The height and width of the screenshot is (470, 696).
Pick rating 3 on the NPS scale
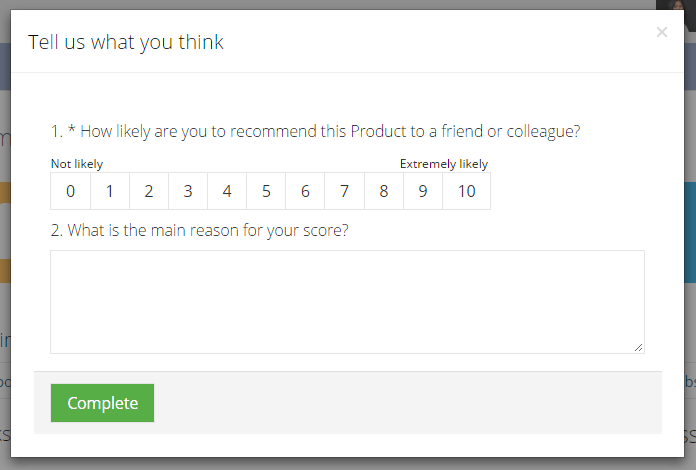click(x=188, y=191)
